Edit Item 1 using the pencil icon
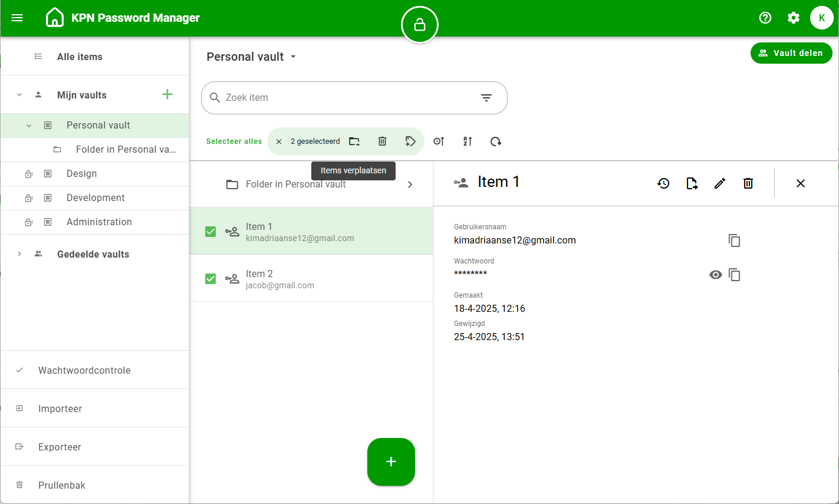 [720, 183]
